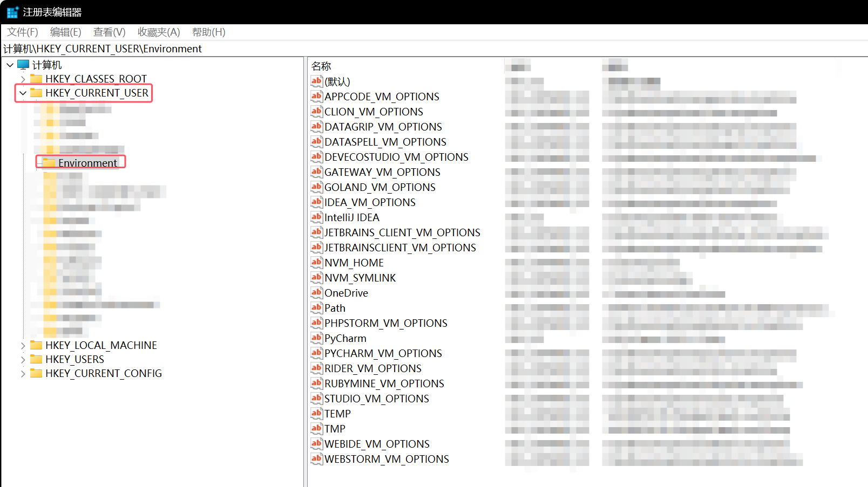Select the STUDIO_VM_OPTIONS value name
868x487 pixels.
tap(377, 399)
